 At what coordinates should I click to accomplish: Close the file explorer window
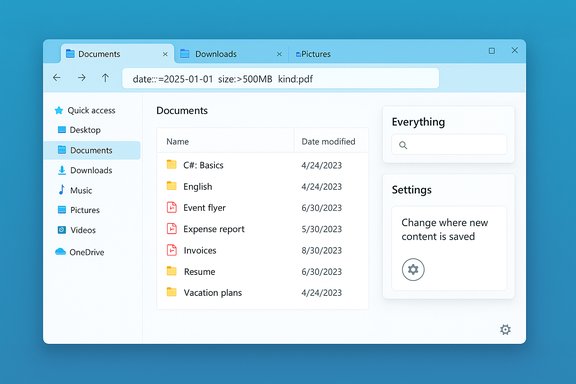pyautogui.click(x=515, y=50)
